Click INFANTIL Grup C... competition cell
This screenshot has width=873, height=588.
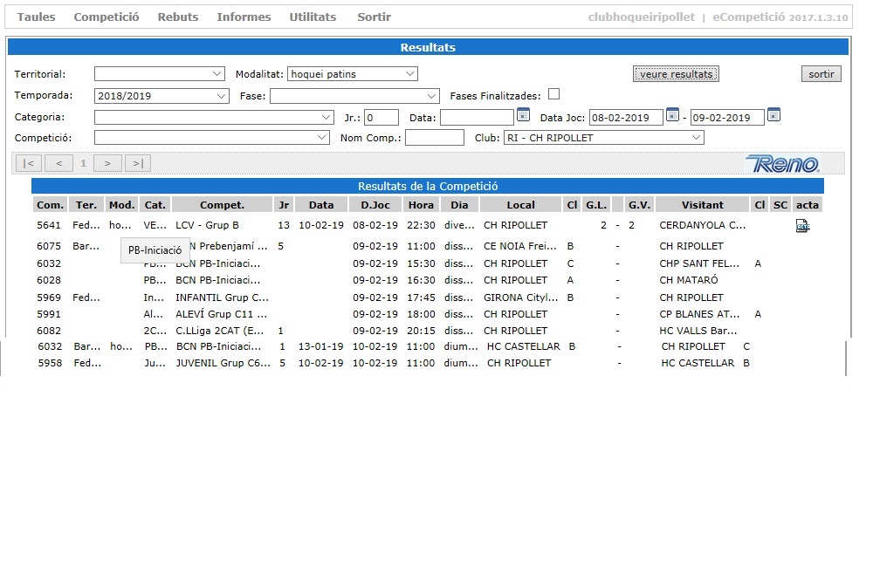coord(222,297)
